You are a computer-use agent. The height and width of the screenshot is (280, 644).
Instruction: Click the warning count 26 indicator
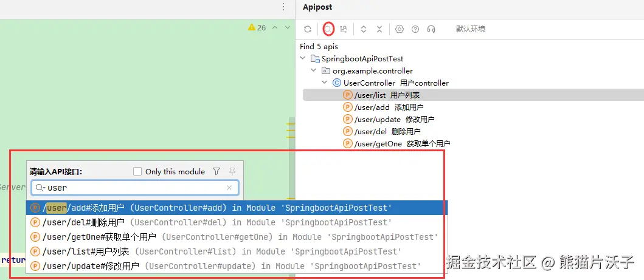(x=257, y=27)
